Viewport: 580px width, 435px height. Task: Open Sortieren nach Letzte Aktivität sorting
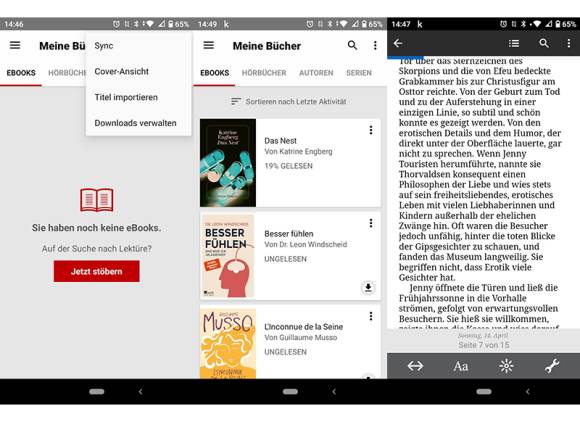pos(289,101)
